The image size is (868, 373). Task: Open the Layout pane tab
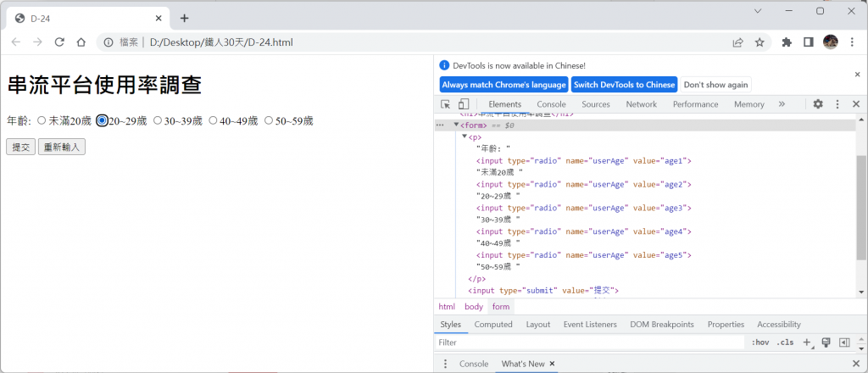(x=538, y=325)
